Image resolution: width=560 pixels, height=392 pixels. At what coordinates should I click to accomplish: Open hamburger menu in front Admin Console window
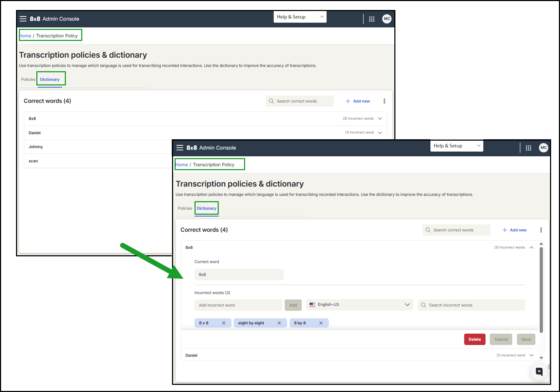pos(180,148)
